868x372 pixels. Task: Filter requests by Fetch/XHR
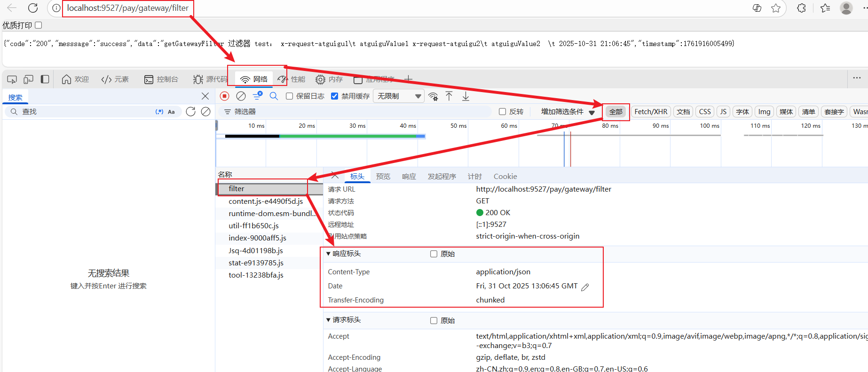pyautogui.click(x=651, y=111)
